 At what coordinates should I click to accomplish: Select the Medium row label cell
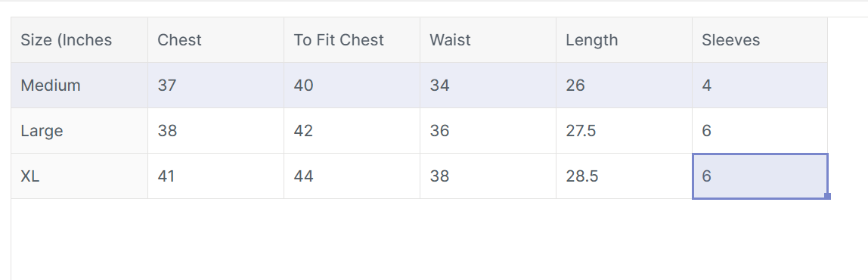point(79,86)
